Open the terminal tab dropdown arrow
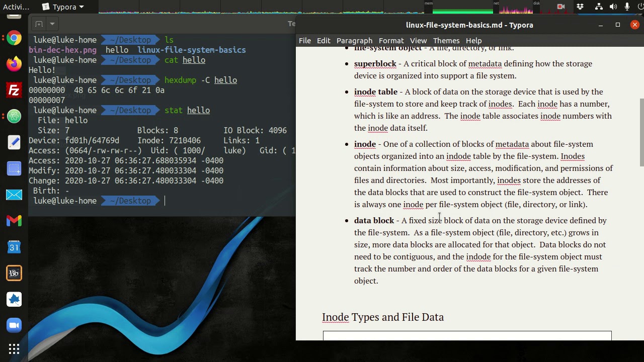The image size is (644, 362). (x=52, y=24)
